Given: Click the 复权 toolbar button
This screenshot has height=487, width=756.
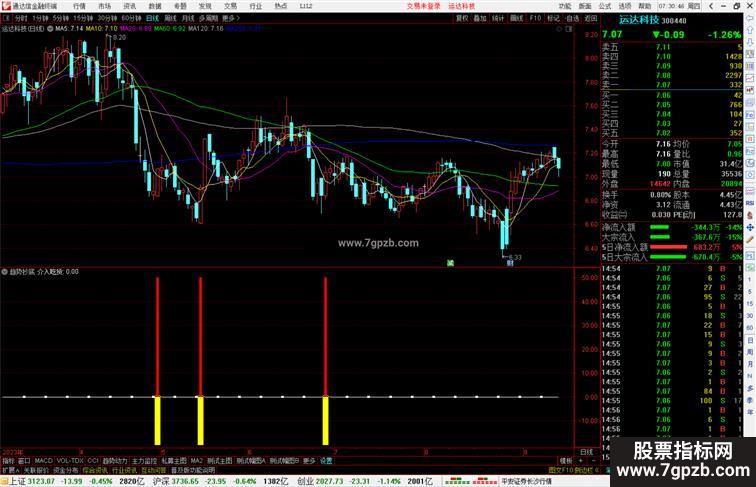Looking at the screenshot, I should (462, 18).
